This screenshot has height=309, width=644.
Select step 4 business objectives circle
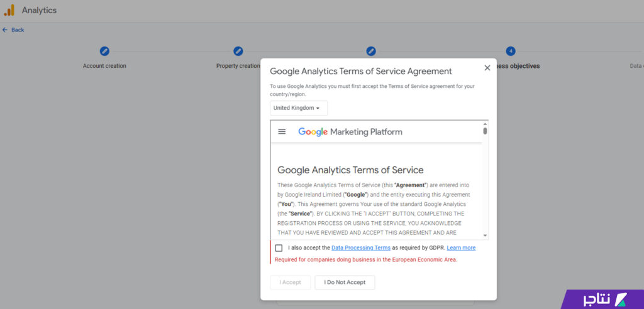tap(511, 51)
